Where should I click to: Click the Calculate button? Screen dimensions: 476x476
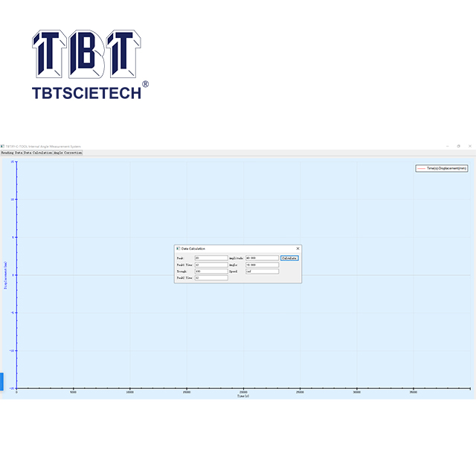click(x=289, y=258)
